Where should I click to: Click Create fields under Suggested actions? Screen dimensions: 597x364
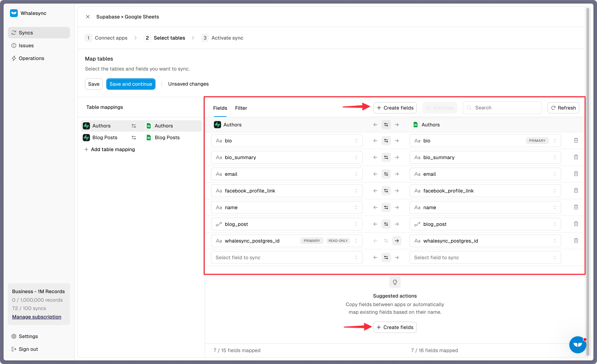[x=395, y=327]
